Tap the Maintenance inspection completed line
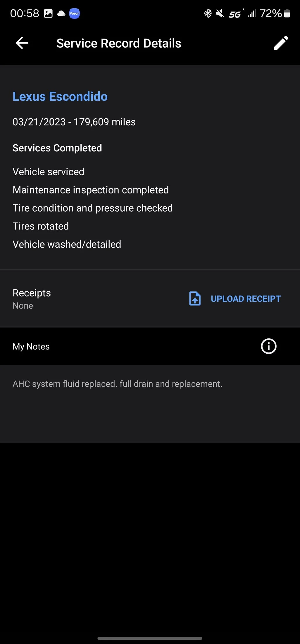 click(x=91, y=190)
